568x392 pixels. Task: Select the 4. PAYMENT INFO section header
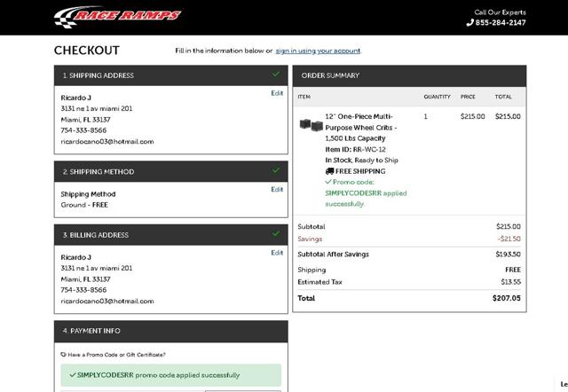point(171,331)
